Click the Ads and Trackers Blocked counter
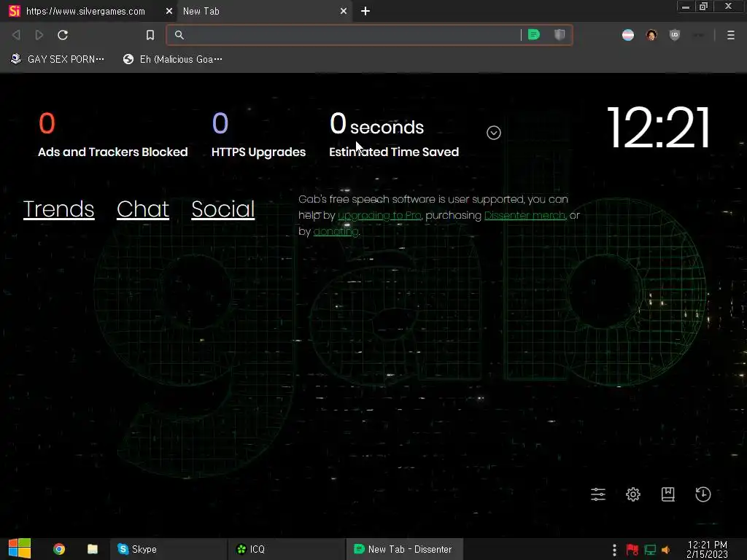747x560 pixels. [113, 135]
